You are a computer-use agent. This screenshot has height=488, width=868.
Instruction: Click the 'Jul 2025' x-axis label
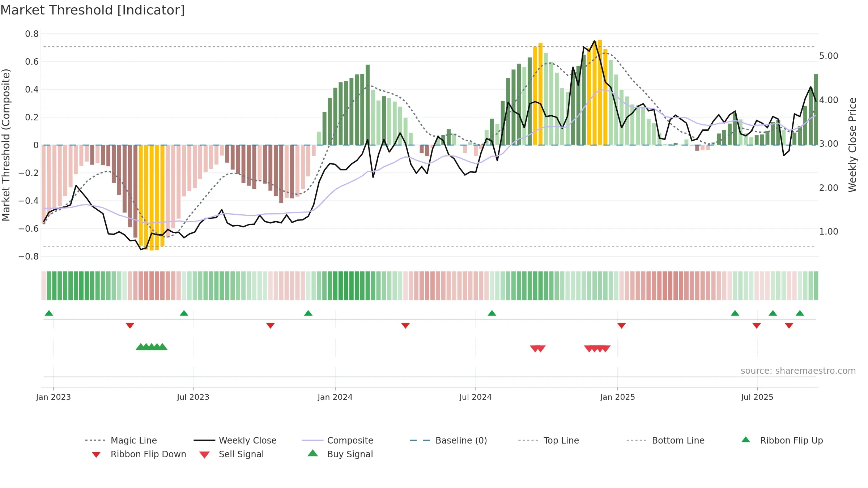tap(757, 397)
